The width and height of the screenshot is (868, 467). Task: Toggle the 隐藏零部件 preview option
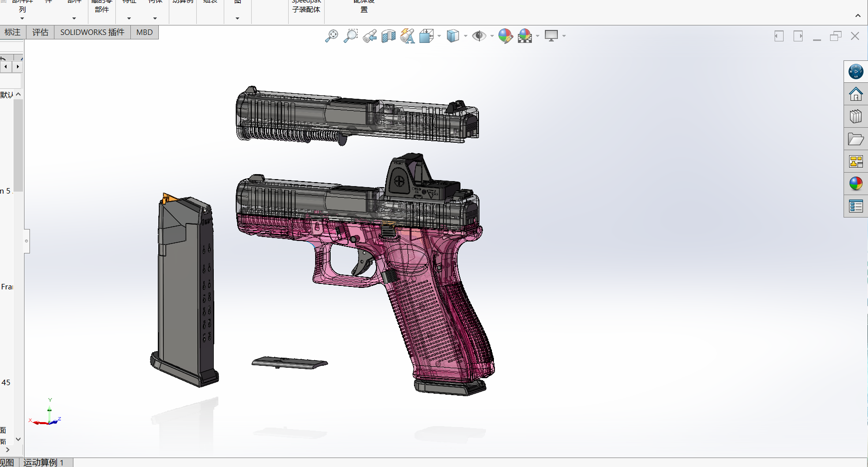102,6
